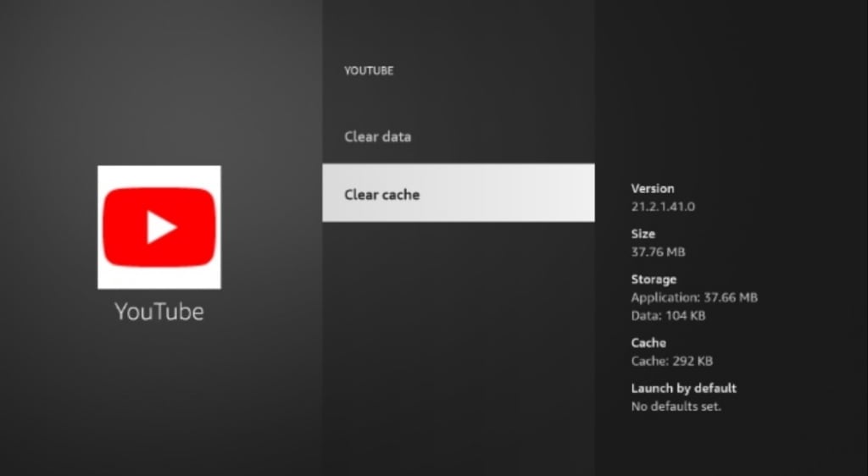Click the Launch by default heading
Image resolution: width=868 pixels, height=476 pixels.
click(x=683, y=389)
